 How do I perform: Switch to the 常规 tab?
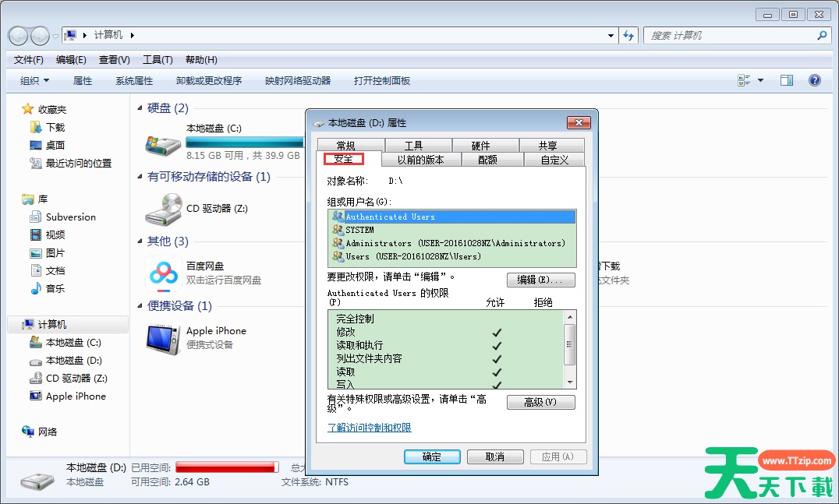345,146
